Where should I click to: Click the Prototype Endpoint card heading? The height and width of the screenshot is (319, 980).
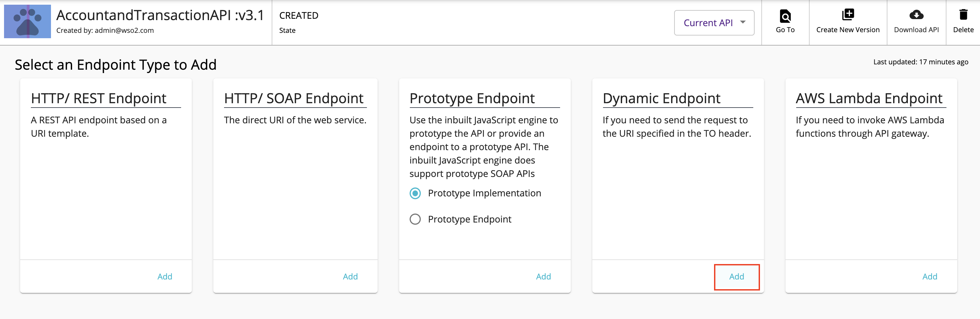coord(472,99)
